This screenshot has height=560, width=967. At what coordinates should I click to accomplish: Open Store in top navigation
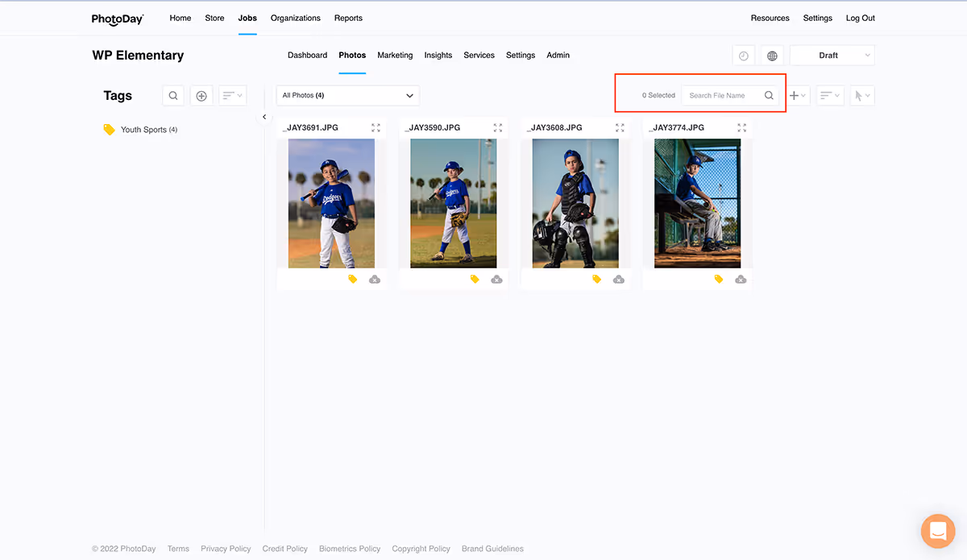click(214, 18)
